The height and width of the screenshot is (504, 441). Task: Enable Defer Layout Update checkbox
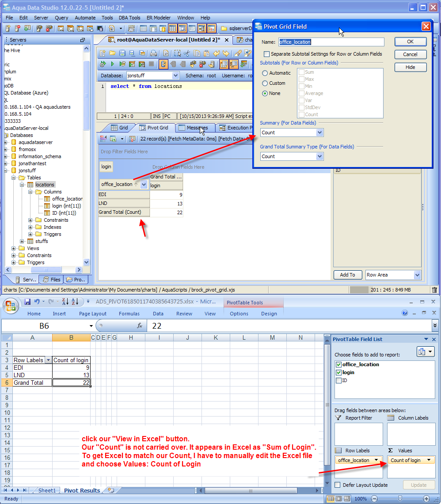click(338, 485)
